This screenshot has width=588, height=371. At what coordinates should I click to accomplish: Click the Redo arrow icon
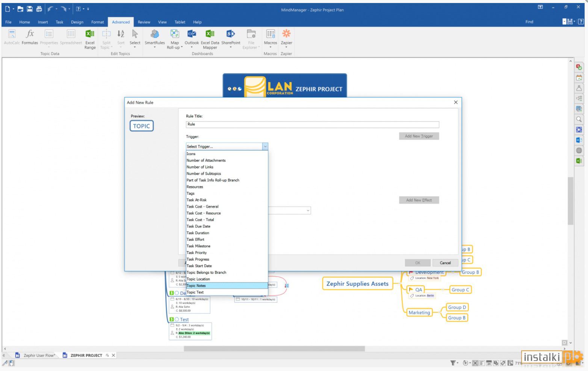coord(63,9)
